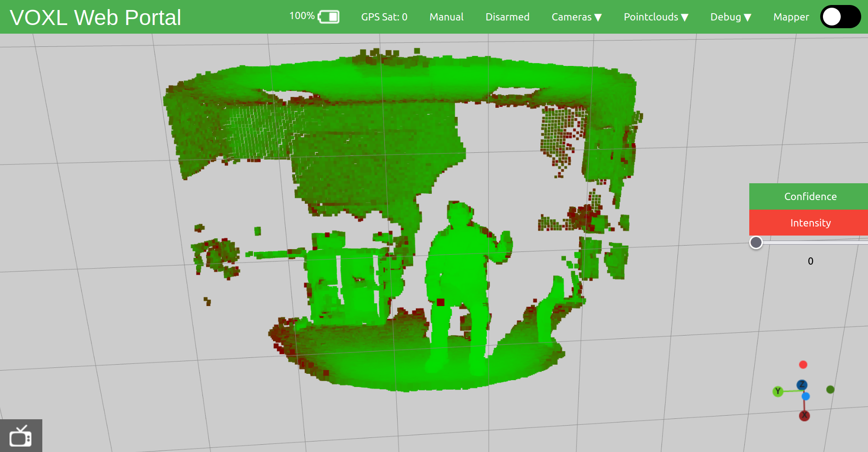
Task: Click the dark green gizmo dot
Action: point(830,390)
